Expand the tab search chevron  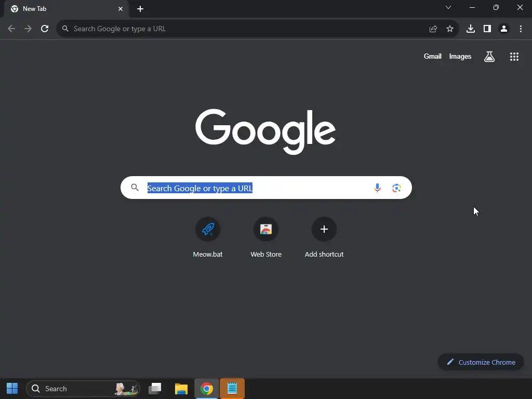(x=448, y=7)
